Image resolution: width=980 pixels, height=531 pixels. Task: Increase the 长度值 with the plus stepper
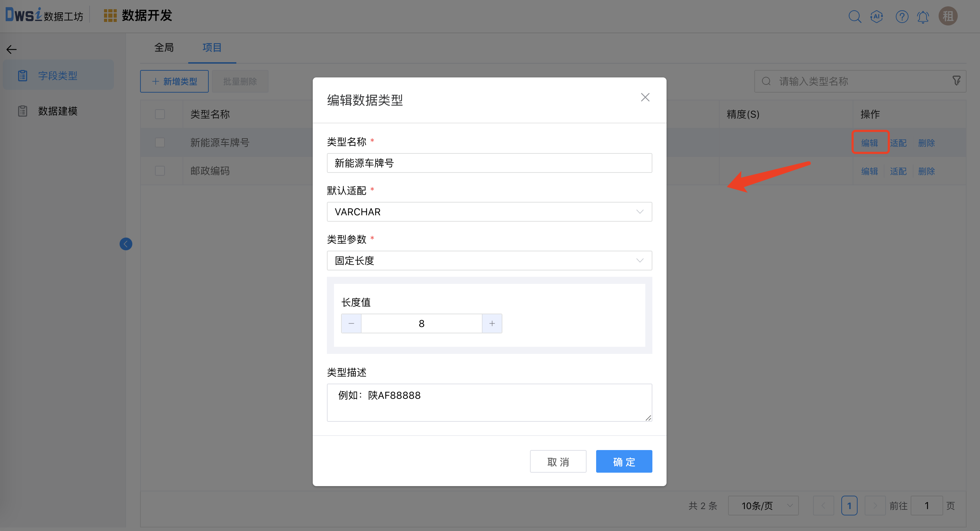coord(492,323)
